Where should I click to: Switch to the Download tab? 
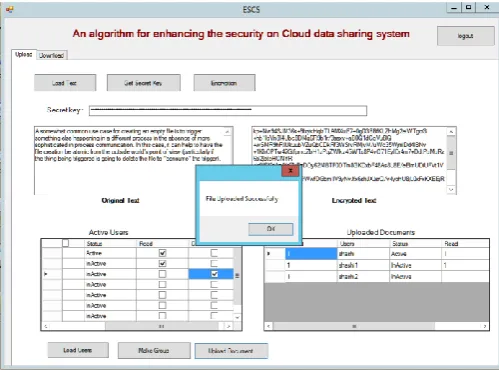(x=51, y=55)
